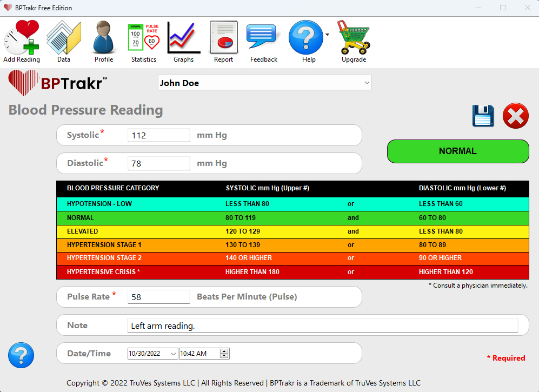View Graphs using the toolbar icon

click(184, 38)
